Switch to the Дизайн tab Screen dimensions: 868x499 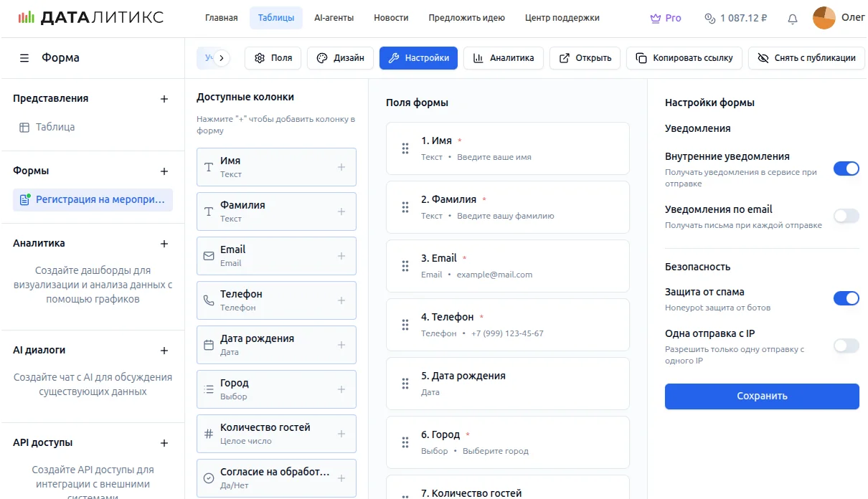(x=341, y=58)
